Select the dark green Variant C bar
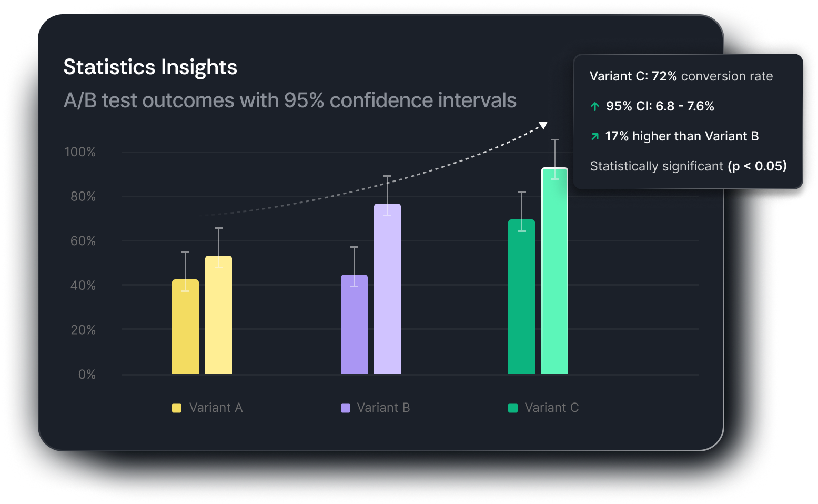Image resolution: width=818 pixels, height=504 pixels. (x=521, y=300)
